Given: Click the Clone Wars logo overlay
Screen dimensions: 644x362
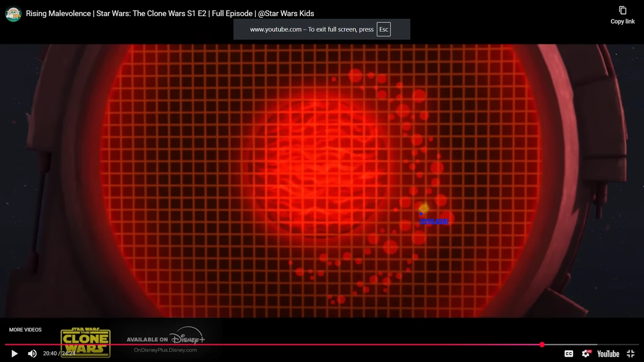Looking at the screenshot, I should point(86,342).
